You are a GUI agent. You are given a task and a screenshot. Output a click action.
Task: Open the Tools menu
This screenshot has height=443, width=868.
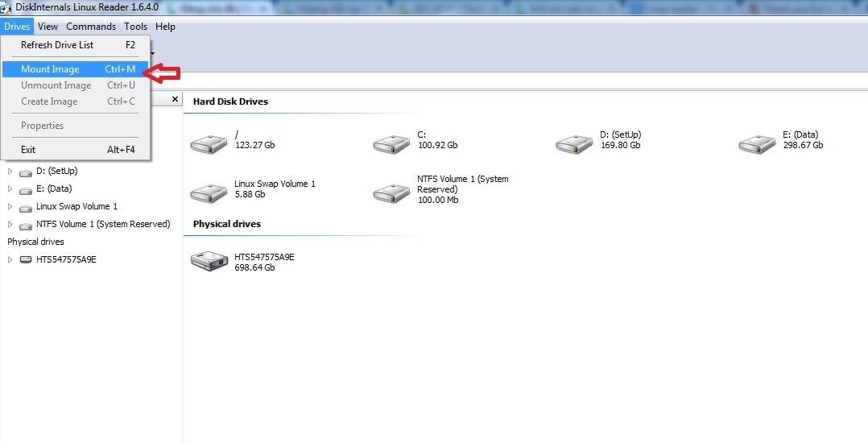click(135, 26)
